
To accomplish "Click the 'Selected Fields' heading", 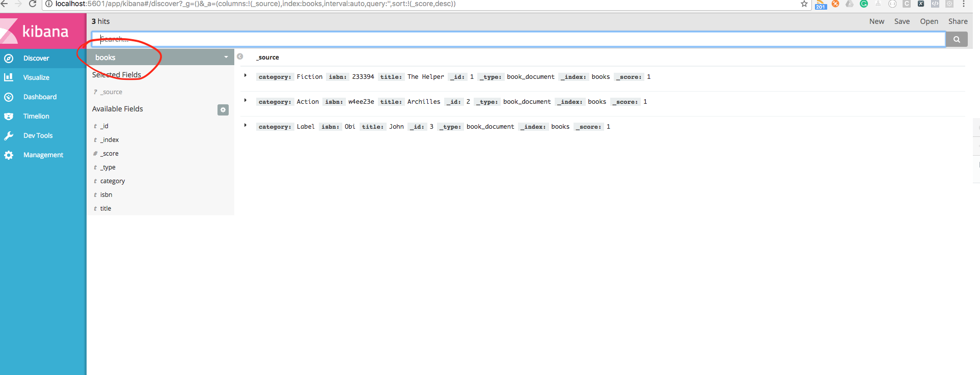I will point(117,75).
